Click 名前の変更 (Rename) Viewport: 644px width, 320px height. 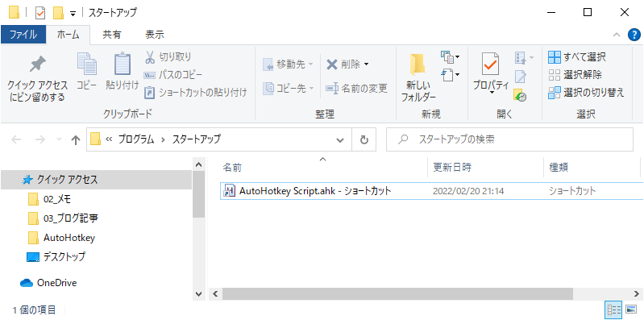click(x=356, y=88)
